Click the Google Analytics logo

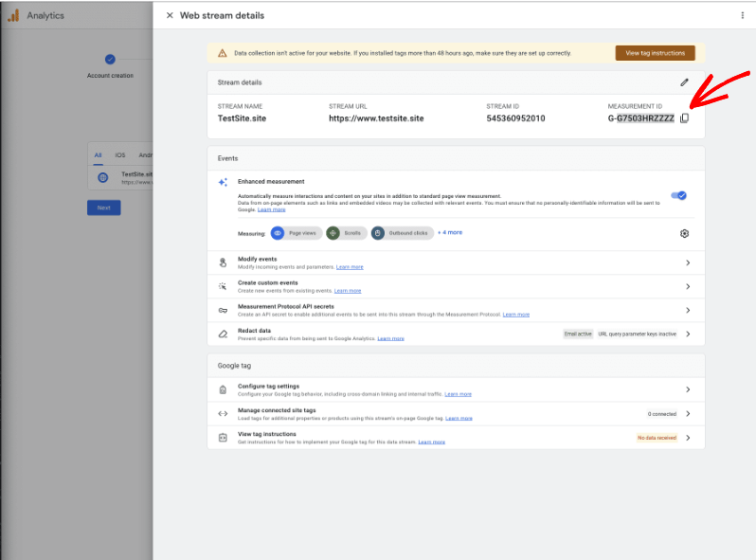coord(13,15)
